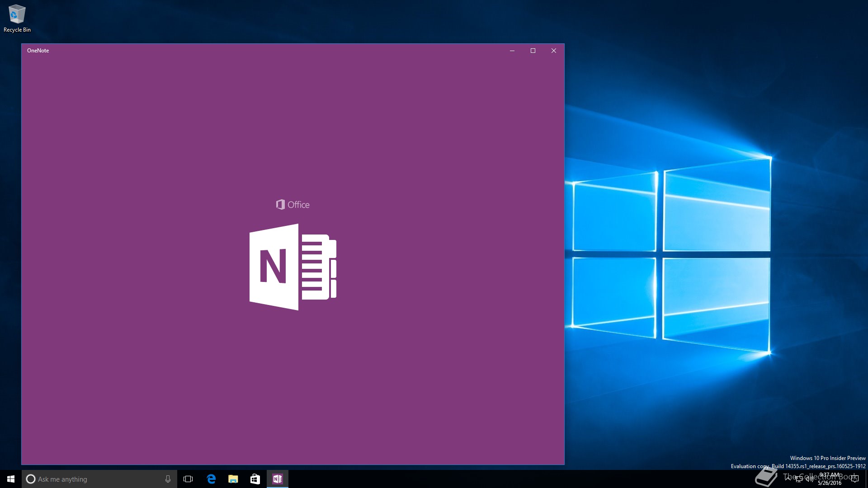Open the Windows Store taskbar icon
The width and height of the screenshot is (868, 488).
255,479
